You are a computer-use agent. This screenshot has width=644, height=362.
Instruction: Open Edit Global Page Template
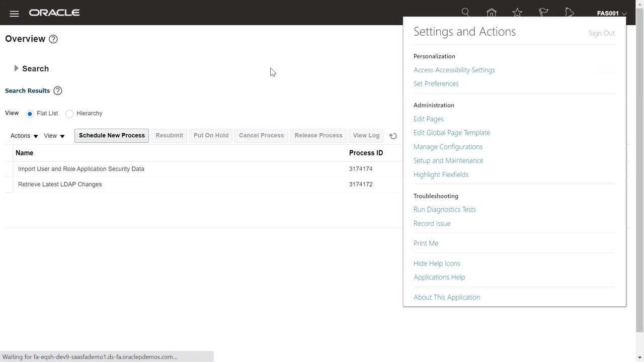click(x=452, y=133)
